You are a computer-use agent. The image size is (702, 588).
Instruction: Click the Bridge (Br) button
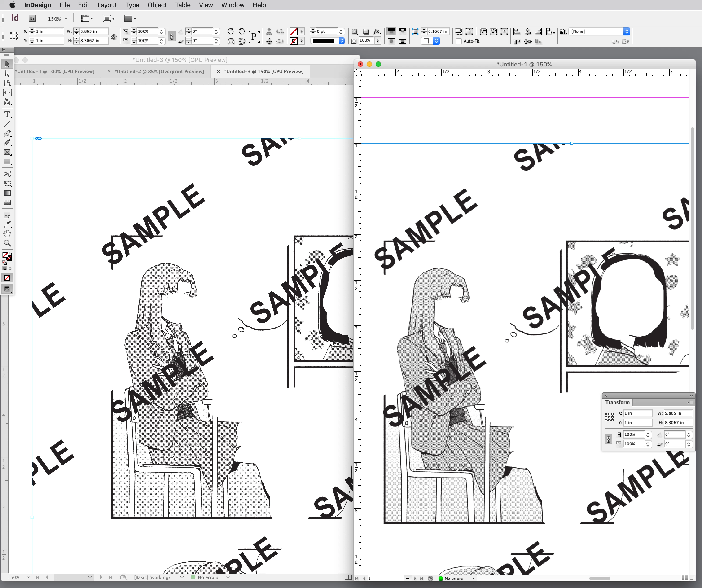(x=32, y=18)
